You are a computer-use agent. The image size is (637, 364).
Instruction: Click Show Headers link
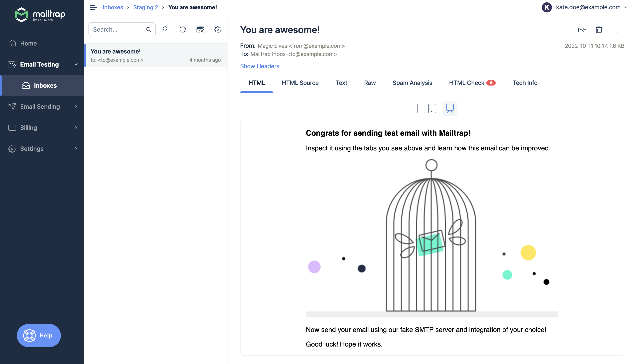point(260,66)
